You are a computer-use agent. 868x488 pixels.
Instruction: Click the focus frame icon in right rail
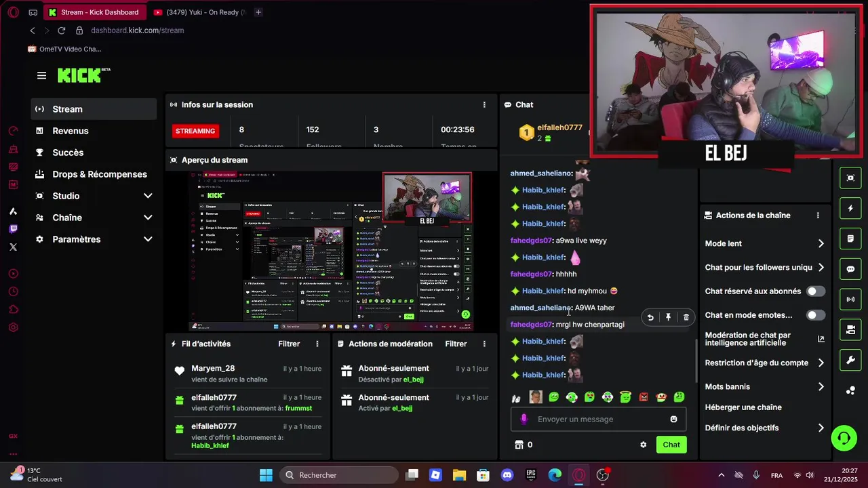pos(850,178)
